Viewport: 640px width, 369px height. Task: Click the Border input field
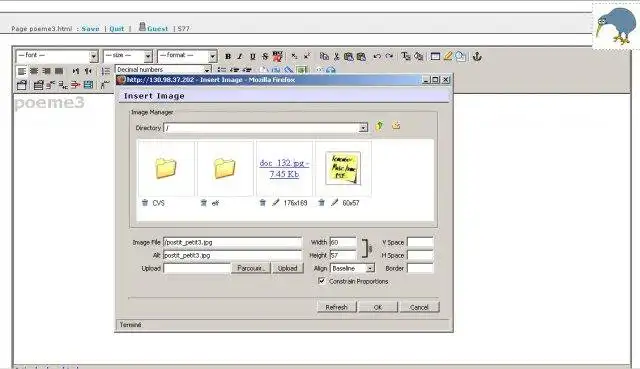(420, 268)
